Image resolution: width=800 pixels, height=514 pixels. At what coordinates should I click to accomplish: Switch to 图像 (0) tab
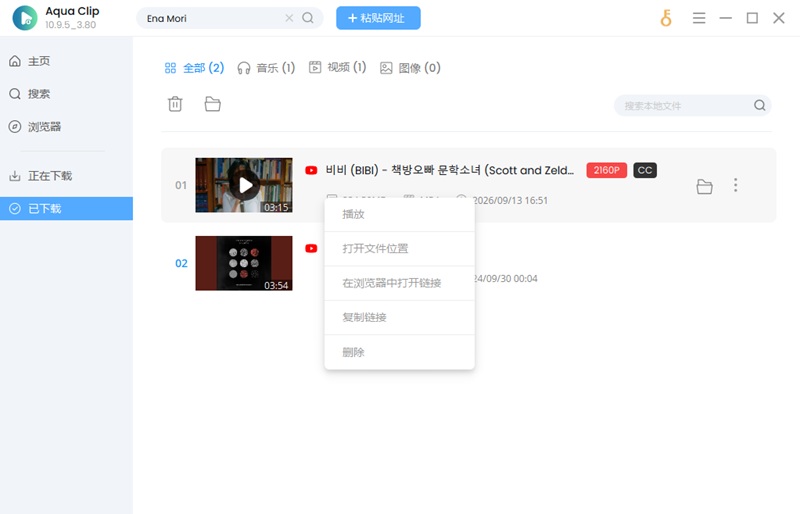(x=410, y=68)
